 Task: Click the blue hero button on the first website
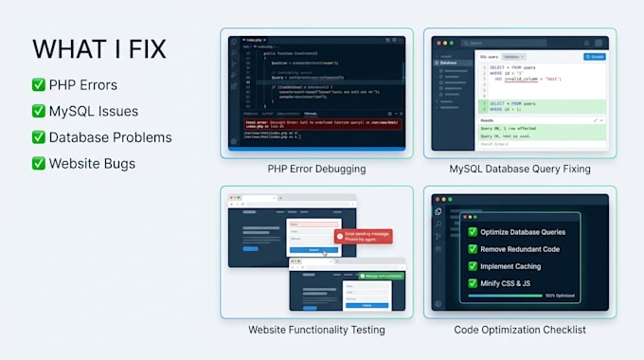250,248
